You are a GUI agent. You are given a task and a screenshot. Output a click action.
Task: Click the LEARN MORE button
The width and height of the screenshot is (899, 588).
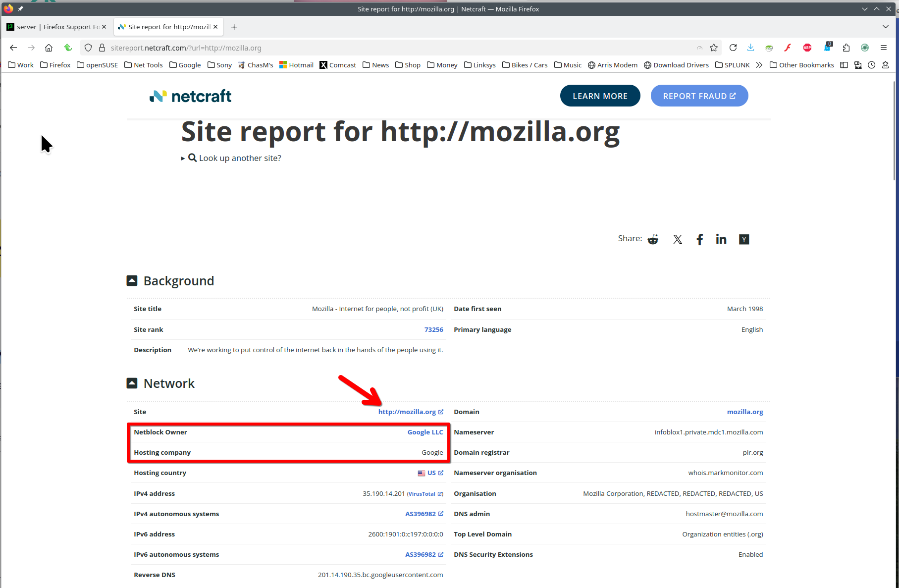600,96
